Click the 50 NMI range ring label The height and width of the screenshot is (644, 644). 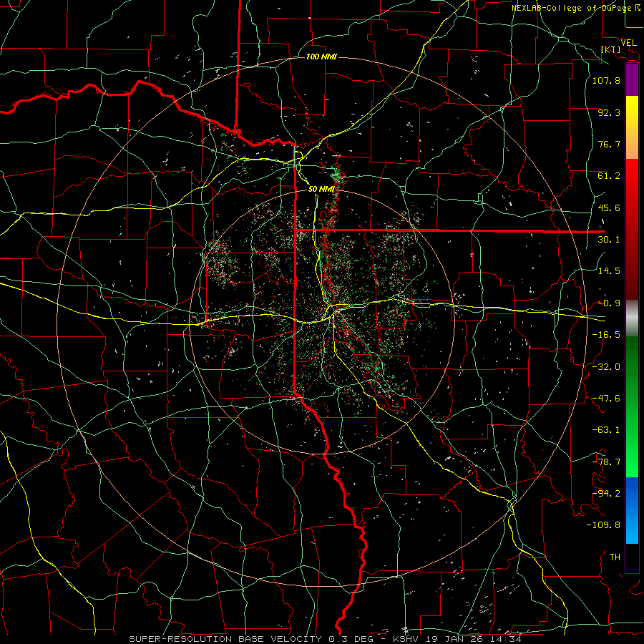(x=321, y=189)
